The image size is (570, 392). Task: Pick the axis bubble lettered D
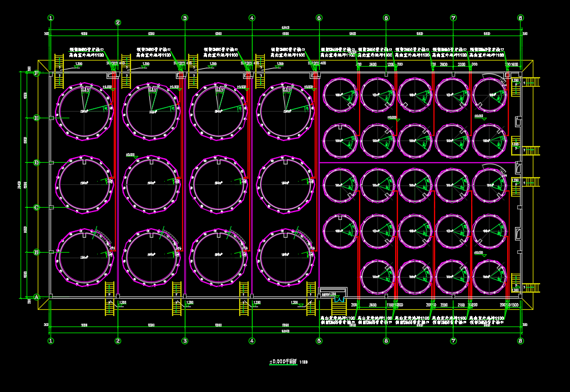click(36, 163)
